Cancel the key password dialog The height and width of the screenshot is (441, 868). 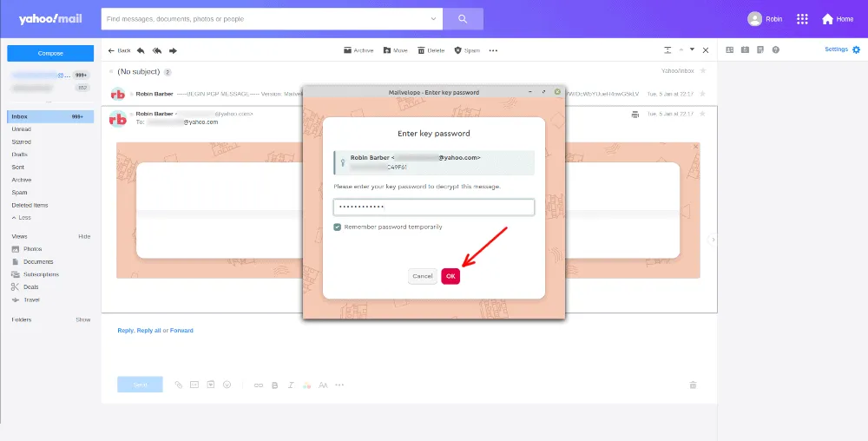coord(423,276)
